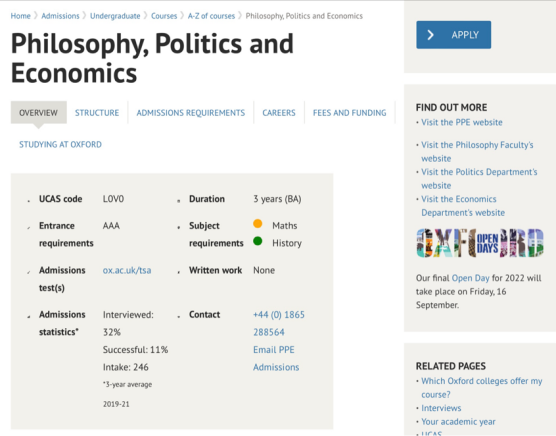
Task: Go to Fees and Funding tab
Action: 349,113
